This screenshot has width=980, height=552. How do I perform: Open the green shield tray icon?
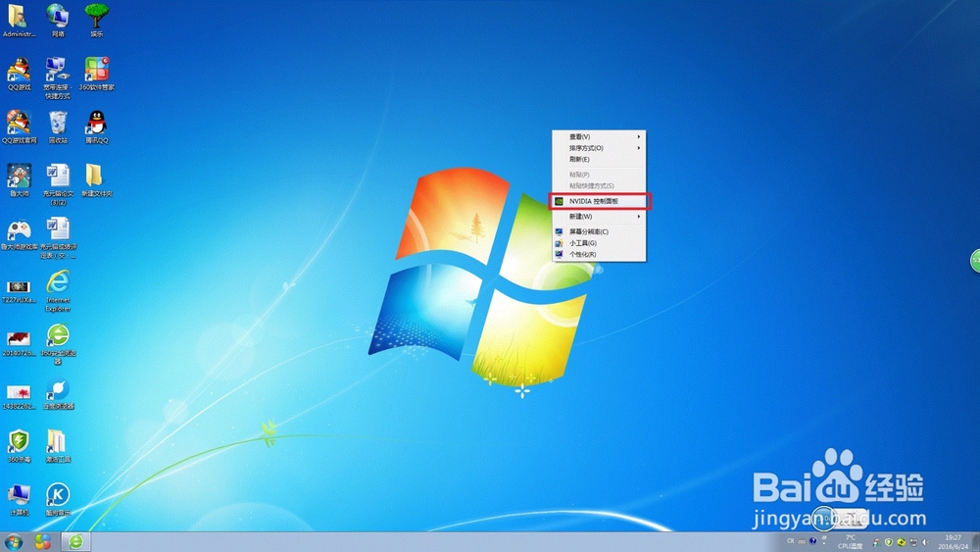click(888, 542)
